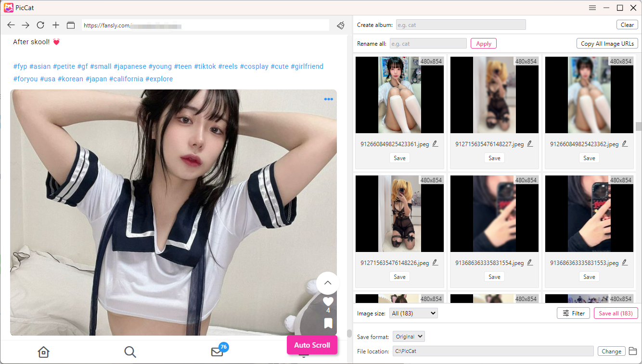642x364 pixels.
Task: Click the web page vertical scrollbar thumb
Action: (x=349, y=333)
